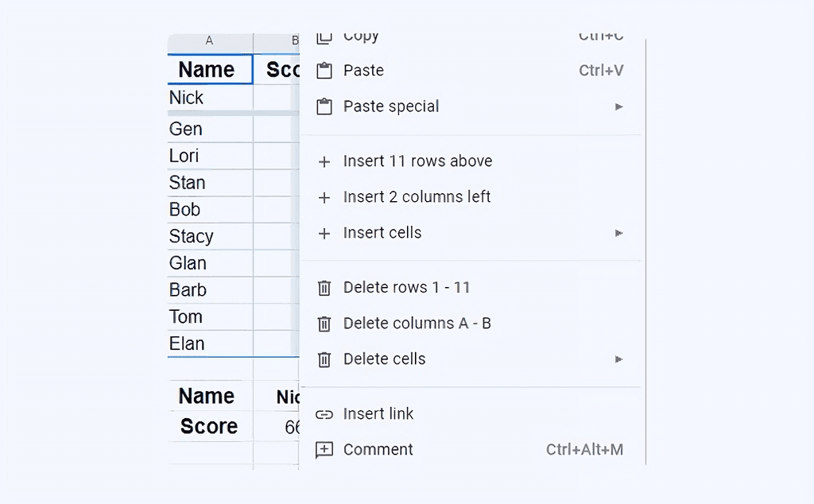The width and height of the screenshot is (814, 504).
Task: Click the plus icon beside Insert 11 rows above
Action: [324, 161]
